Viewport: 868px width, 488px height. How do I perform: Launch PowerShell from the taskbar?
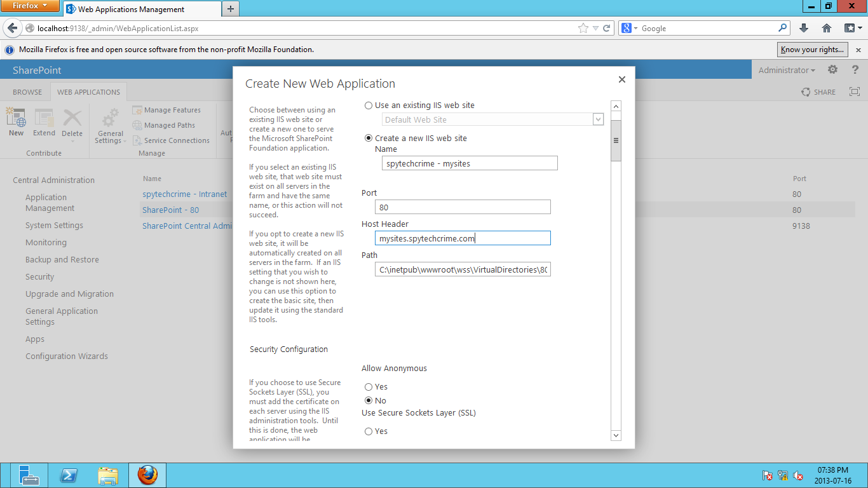[x=69, y=475]
